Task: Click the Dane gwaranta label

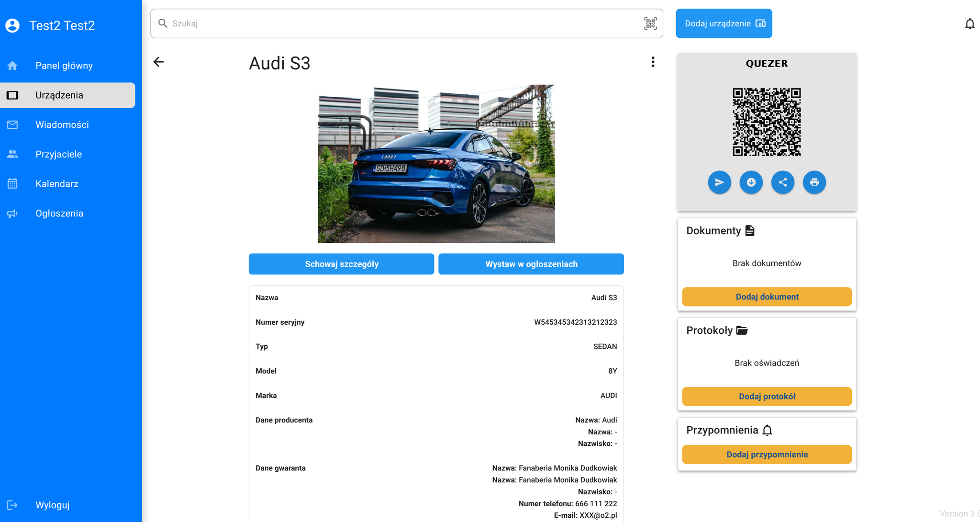Action: coord(280,468)
